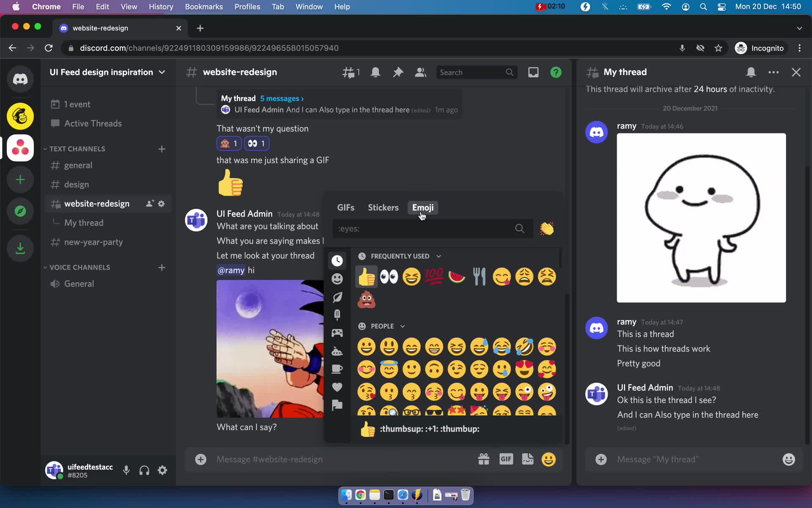Open Chrome three-dot menu

(x=799, y=48)
